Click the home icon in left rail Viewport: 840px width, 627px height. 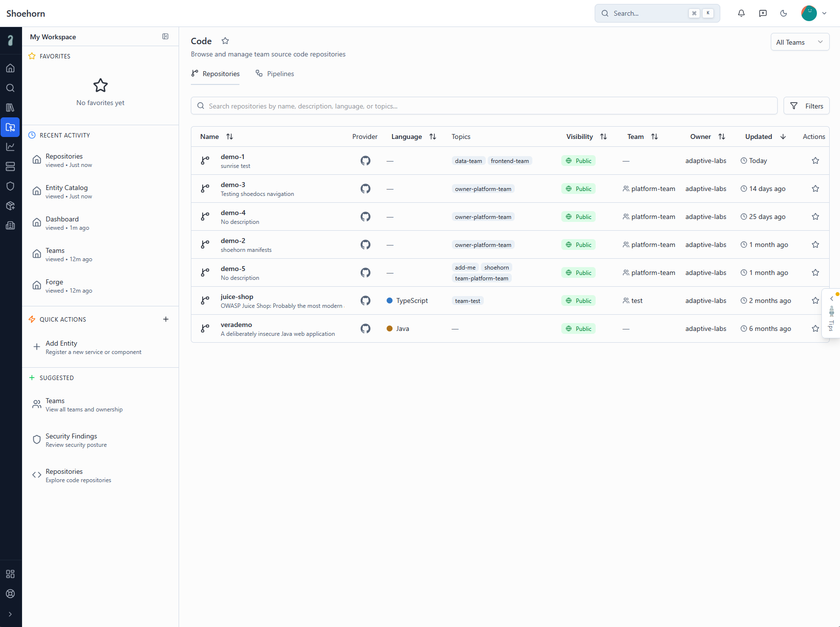coord(10,68)
